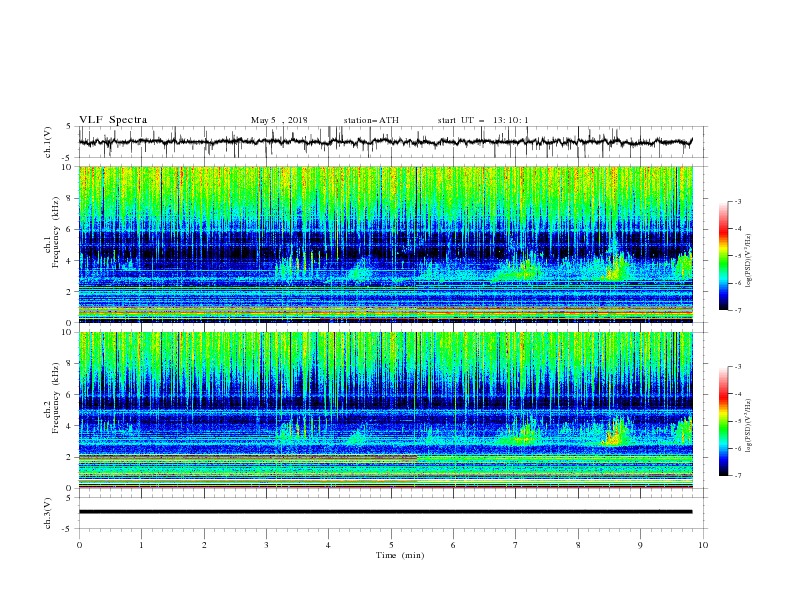Click time axis tick label "10"
The width and height of the screenshot is (792, 612).
[703, 545]
